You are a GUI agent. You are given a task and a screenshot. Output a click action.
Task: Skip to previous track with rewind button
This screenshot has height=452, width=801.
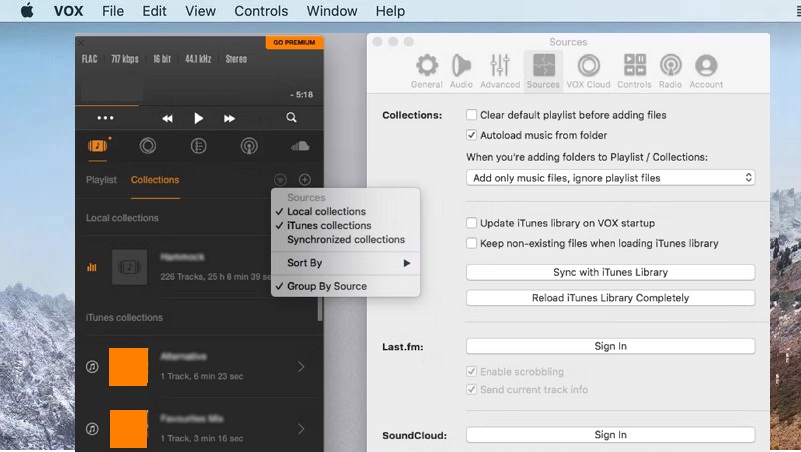[x=167, y=118]
